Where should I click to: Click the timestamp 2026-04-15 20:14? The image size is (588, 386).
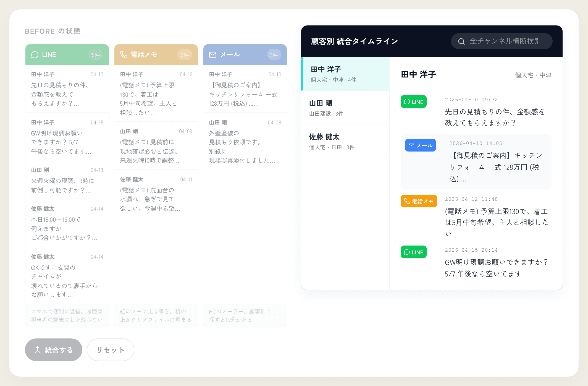click(471, 250)
